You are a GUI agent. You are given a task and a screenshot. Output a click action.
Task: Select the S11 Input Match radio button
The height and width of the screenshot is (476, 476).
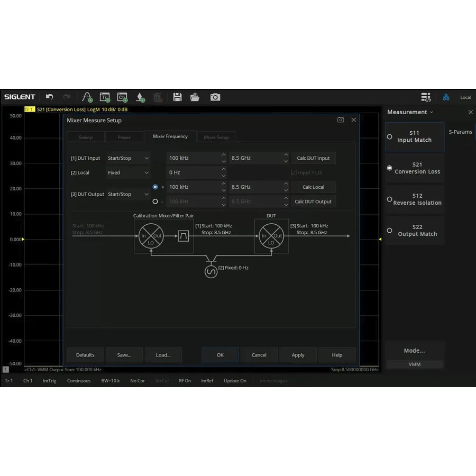(x=389, y=136)
